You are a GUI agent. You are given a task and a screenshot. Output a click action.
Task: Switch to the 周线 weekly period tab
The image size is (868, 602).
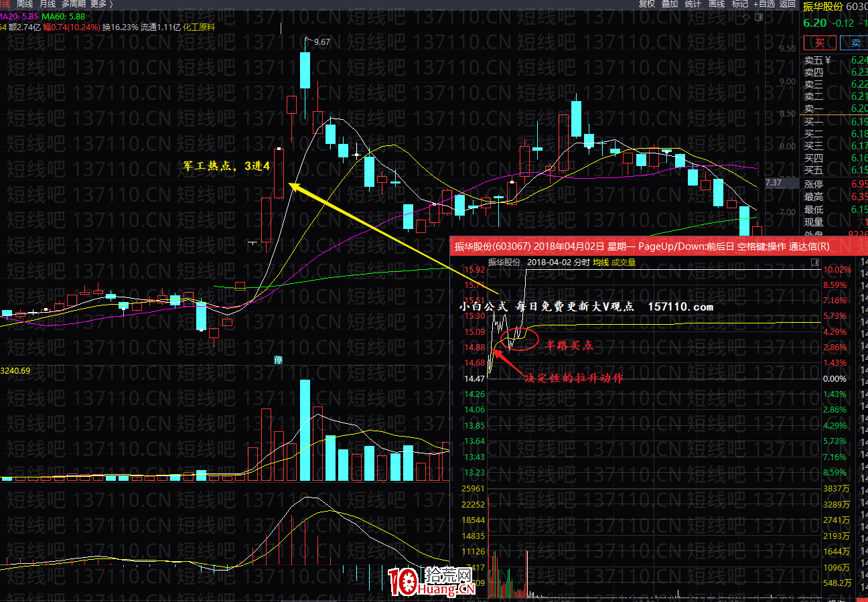(x=25, y=4)
